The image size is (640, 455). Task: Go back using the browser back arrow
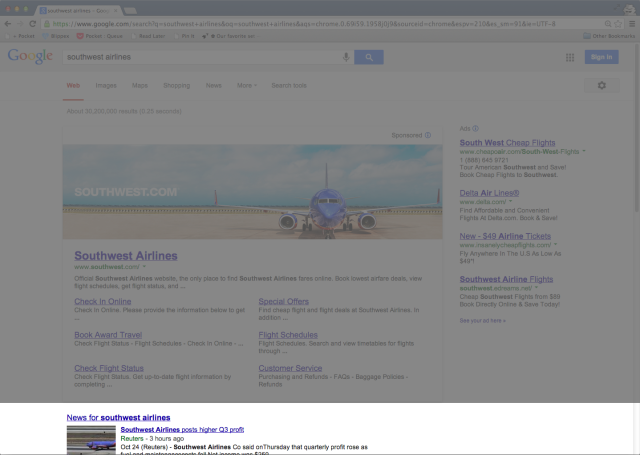click(7, 24)
